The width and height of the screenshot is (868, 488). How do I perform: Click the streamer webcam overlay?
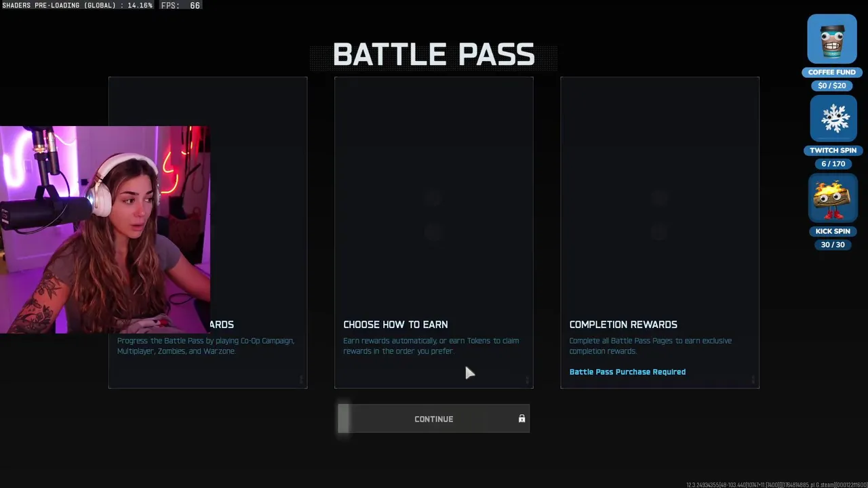click(x=105, y=230)
